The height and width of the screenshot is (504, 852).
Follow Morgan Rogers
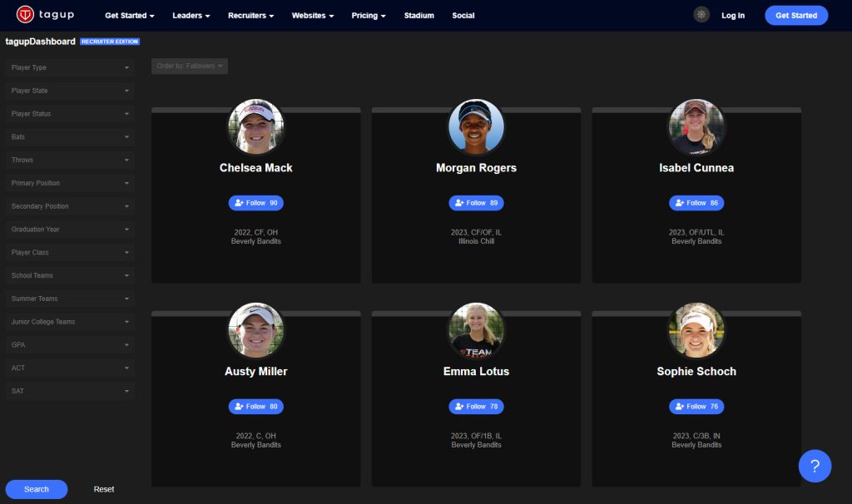pyautogui.click(x=476, y=203)
